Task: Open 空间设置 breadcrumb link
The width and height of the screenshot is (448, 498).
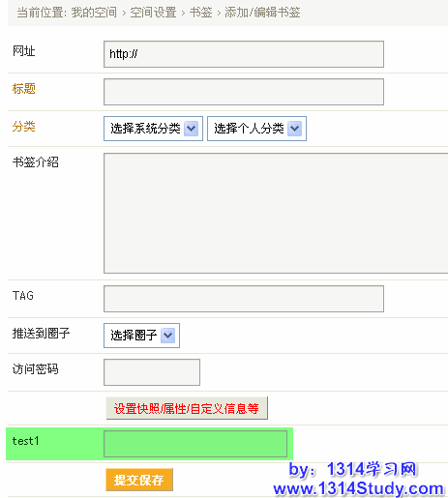Action: click(x=153, y=13)
